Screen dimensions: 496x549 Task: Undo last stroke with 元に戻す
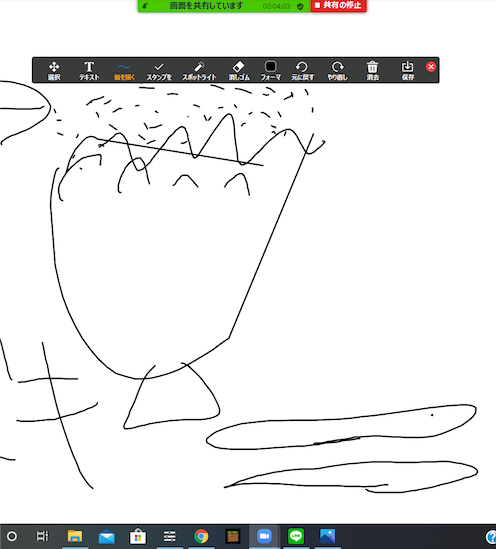coord(302,71)
